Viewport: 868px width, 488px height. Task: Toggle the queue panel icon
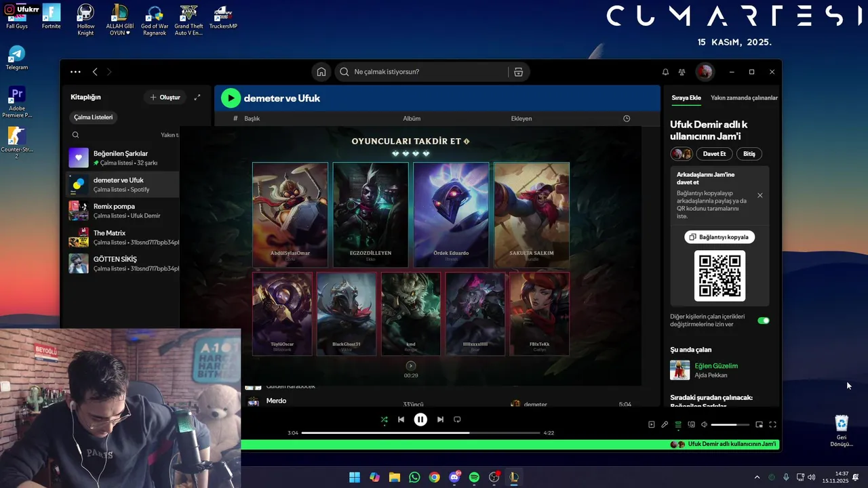(x=678, y=425)
